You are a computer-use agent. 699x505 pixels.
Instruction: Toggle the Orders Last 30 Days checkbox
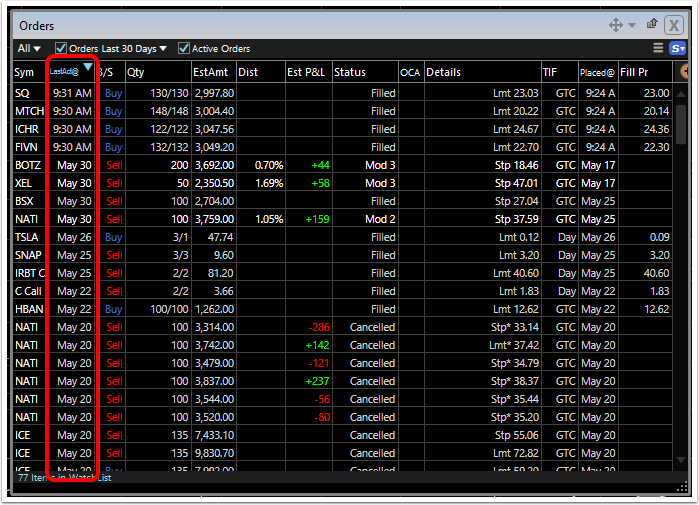tap(61, 48)
